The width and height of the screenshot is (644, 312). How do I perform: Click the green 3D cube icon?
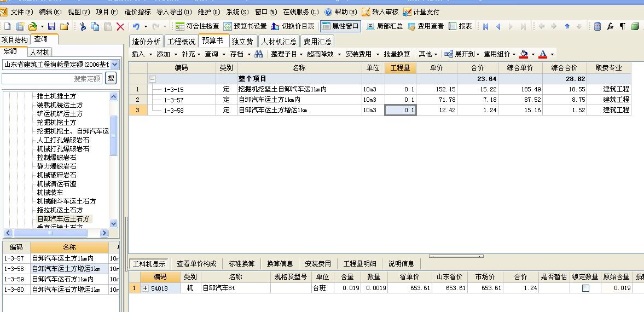[635, 27]
